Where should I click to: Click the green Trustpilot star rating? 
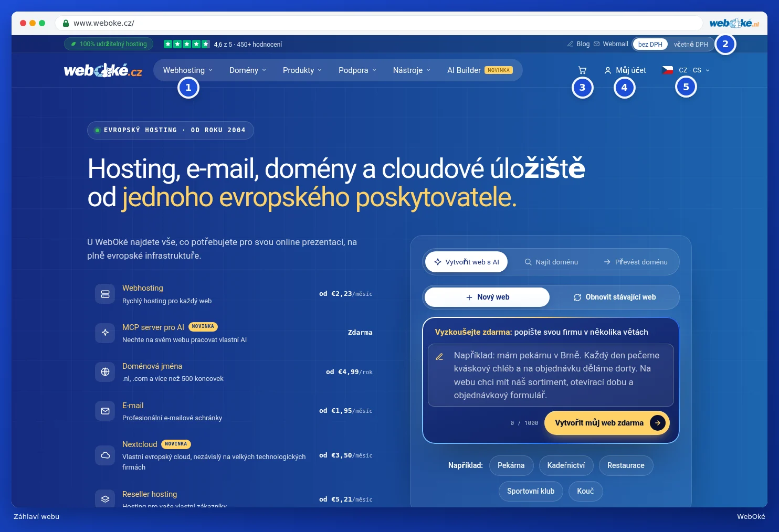pos(186,44)
